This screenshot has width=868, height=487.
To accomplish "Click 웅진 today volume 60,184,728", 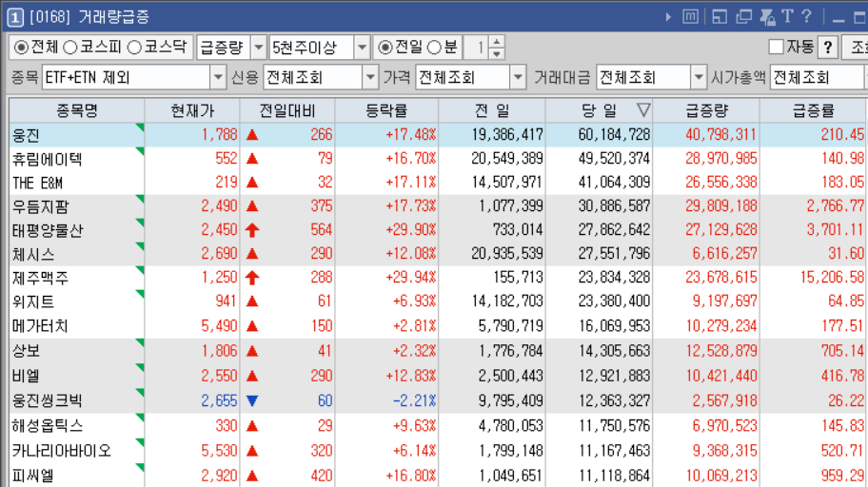I will (x=614, y=134).
